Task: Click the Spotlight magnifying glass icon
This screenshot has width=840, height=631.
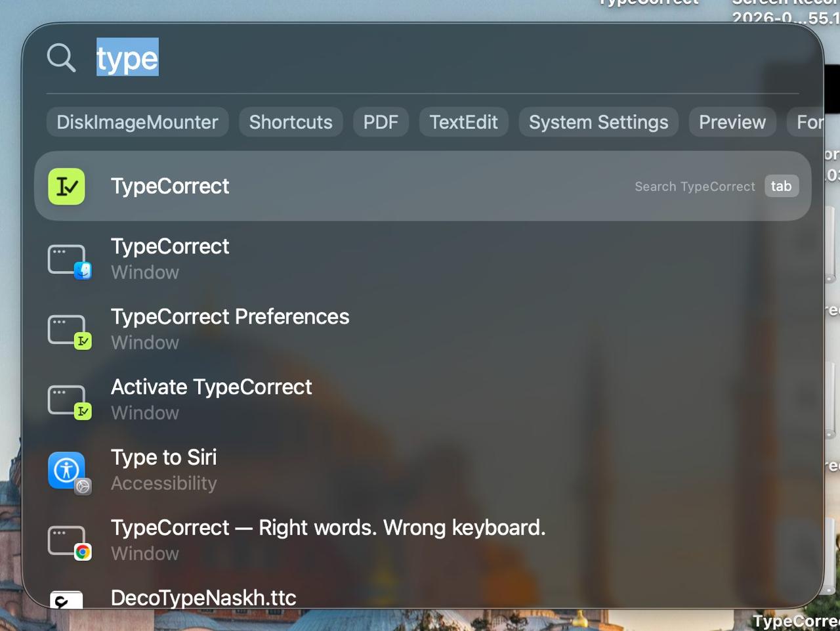Action: click(x=62, y=58)
